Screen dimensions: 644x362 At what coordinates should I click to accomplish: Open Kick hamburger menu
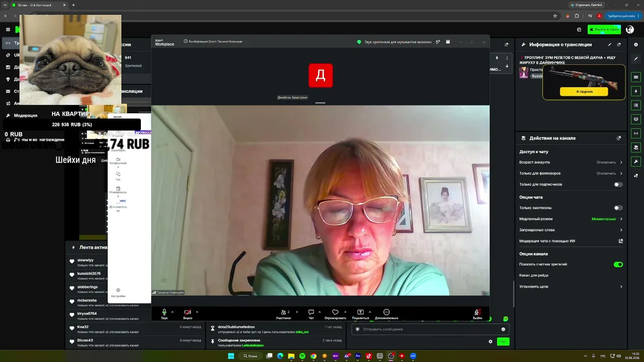(8, 30)
